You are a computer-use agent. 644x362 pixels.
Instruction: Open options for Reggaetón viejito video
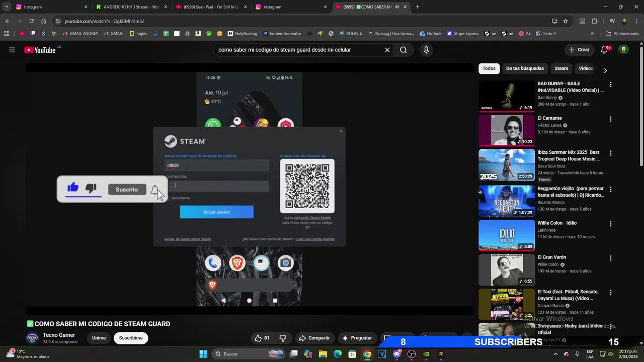click(611, 190)
